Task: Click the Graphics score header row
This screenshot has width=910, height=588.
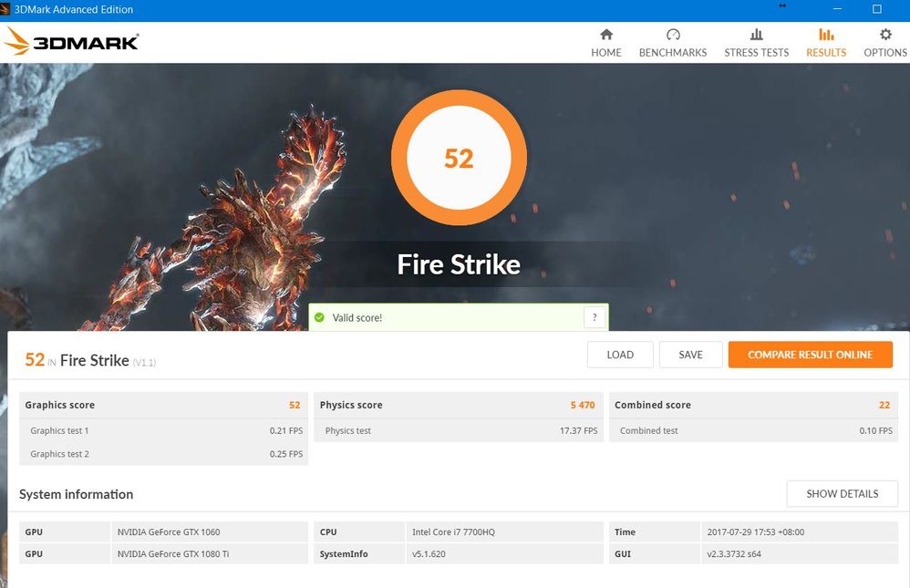Action: pyautogui.click(x=163, y=405)
